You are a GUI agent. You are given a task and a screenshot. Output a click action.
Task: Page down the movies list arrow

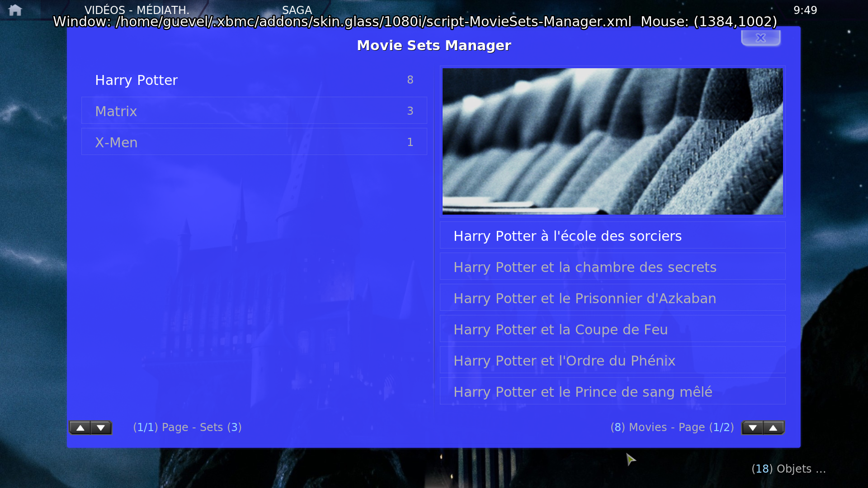(753, 428)
